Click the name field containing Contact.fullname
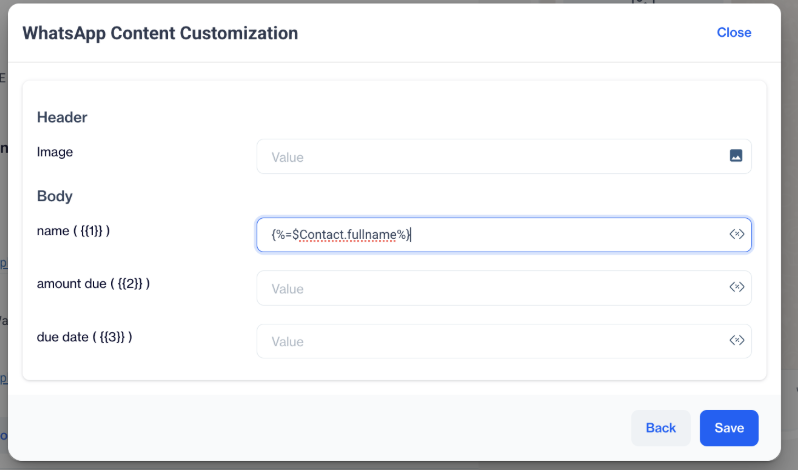The height and width of the screenshot is (470, 798). pyautogui.click(x=490, y=234)
